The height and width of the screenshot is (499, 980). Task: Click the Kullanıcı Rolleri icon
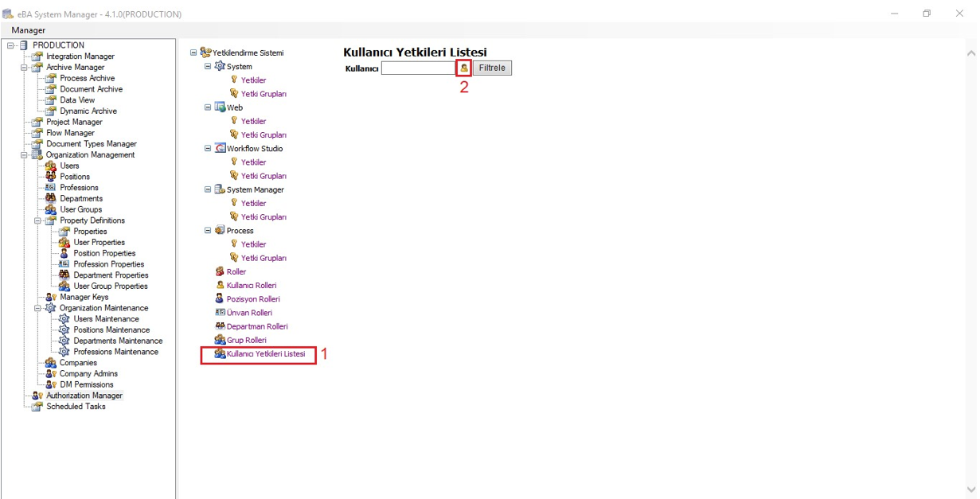click(221, 286)
